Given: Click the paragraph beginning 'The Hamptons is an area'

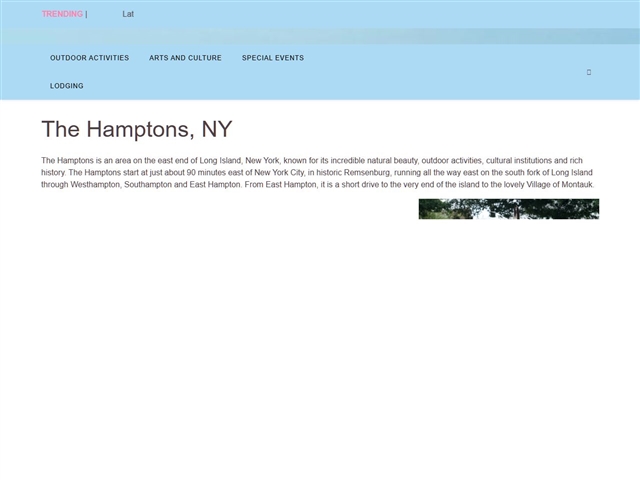Looking at the screenshot, I should [318, 172].
